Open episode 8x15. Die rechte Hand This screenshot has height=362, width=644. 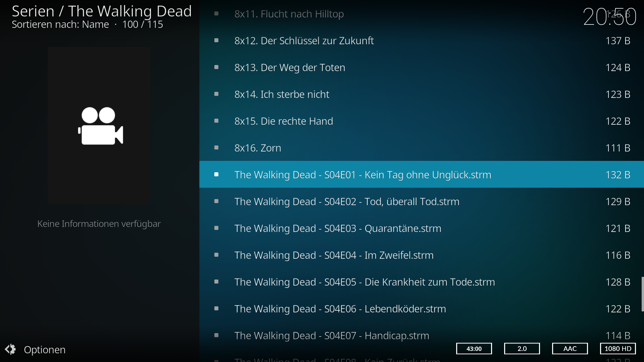[x=421, y=121]
